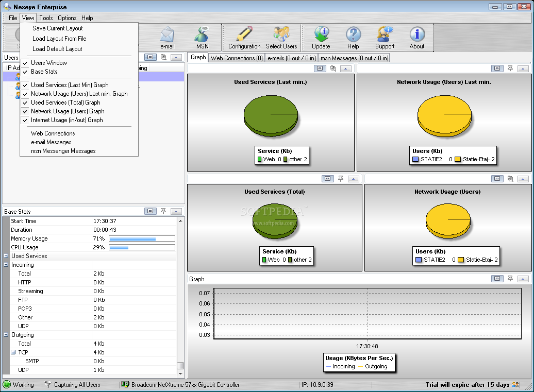Maximize Used Services Last min. panel

coord(320,69)
